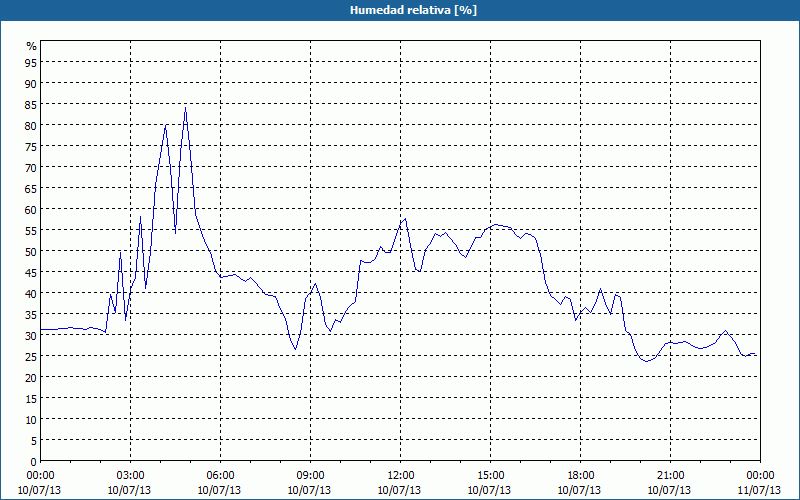Click the '09:00' time axis label

click(x=310, y=476)
